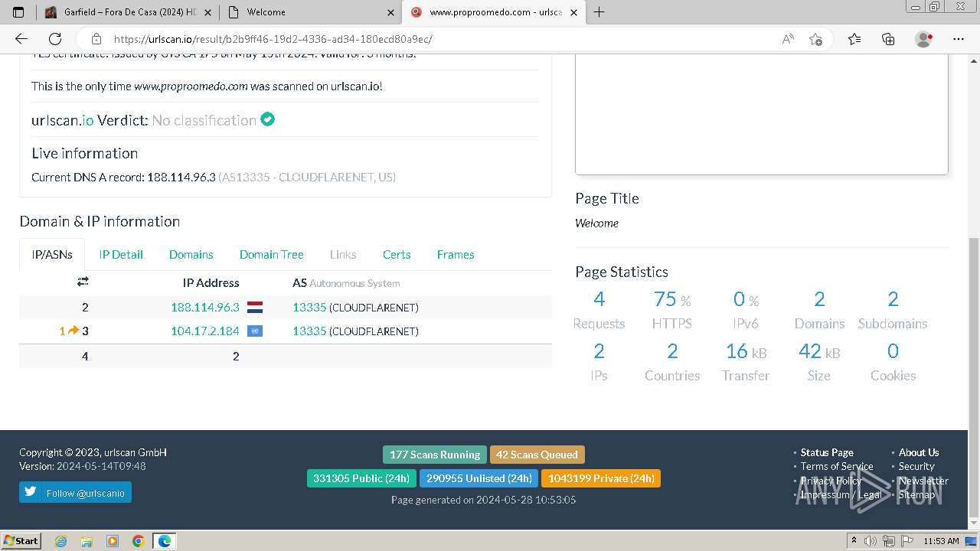
Task: Show hidden system tray icons
Action: (854, 541)
